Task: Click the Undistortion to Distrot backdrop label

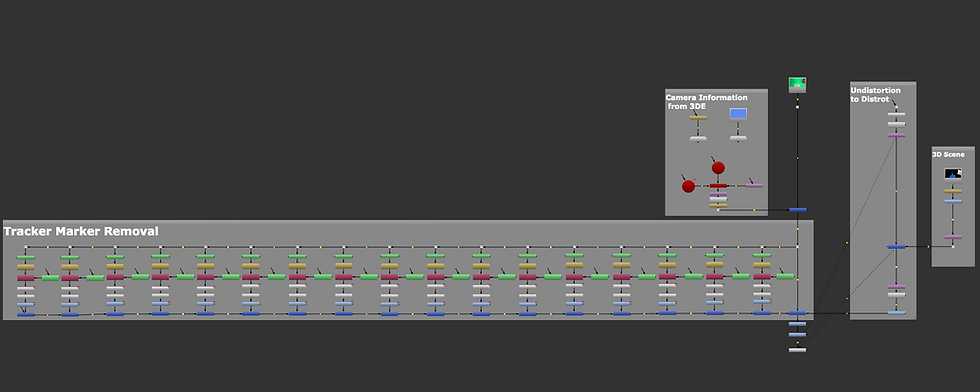Action: [x=875, y=95]
